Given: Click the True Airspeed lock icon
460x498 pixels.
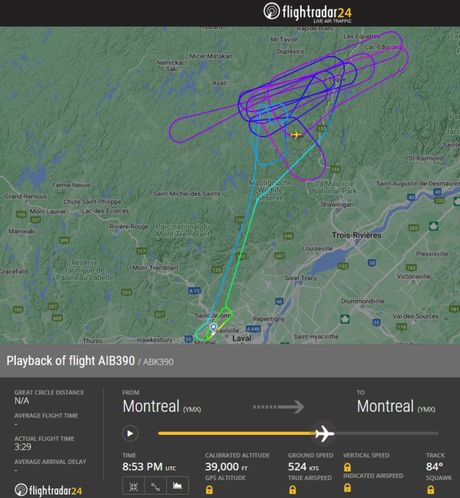Looking at the screenshot, I should click(292, 490).
